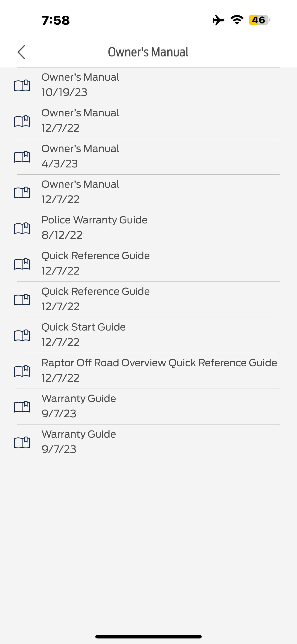The height and width of the screenshot is (644, 297).
Task: Tap the battery level indicator
Action: pos(259,20)
